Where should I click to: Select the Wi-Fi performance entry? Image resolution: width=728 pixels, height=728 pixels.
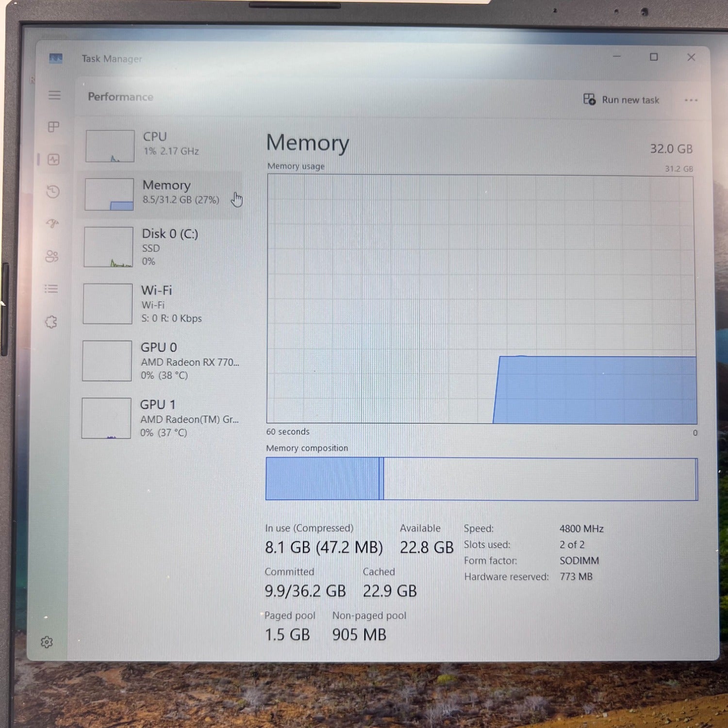(160, 304)
